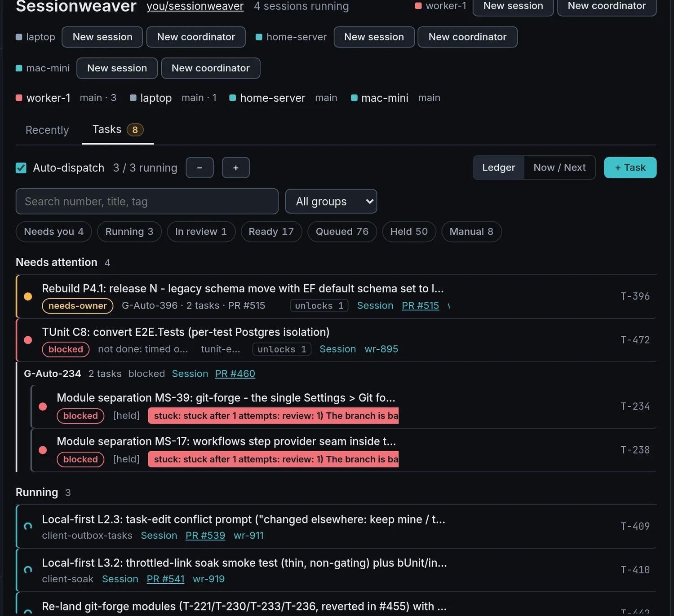This screenshot has width=674, height=616.
Task: Open the wr-919 link
Action: (x=208, y=579)
